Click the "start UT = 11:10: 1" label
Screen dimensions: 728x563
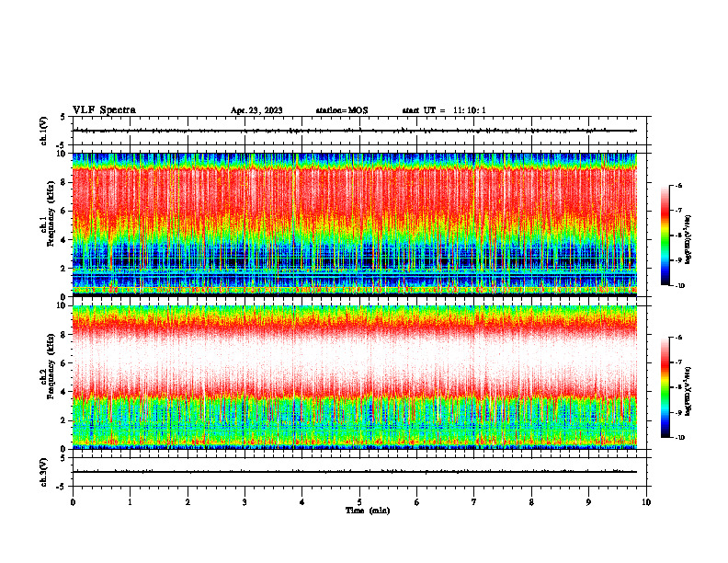[444, 110]
